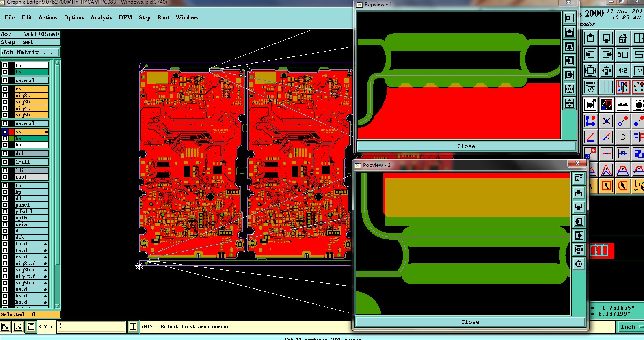Open the Analysis menu
644x340 pixels.
click(101, 17)
